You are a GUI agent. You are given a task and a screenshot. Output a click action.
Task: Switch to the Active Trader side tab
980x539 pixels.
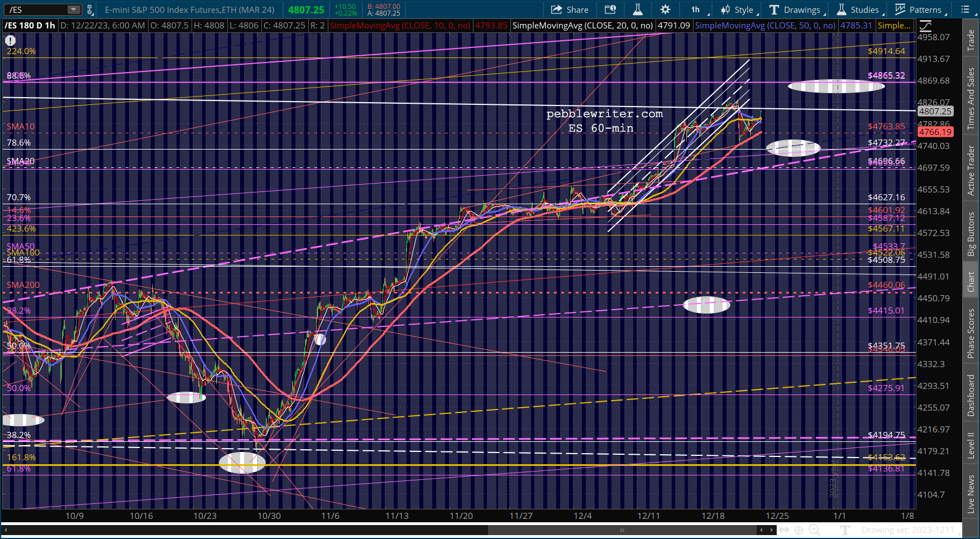(x=971, y=170)
